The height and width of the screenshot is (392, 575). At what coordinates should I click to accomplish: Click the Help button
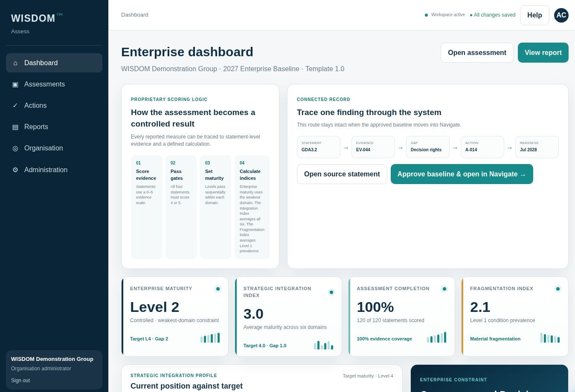(534, 15)
